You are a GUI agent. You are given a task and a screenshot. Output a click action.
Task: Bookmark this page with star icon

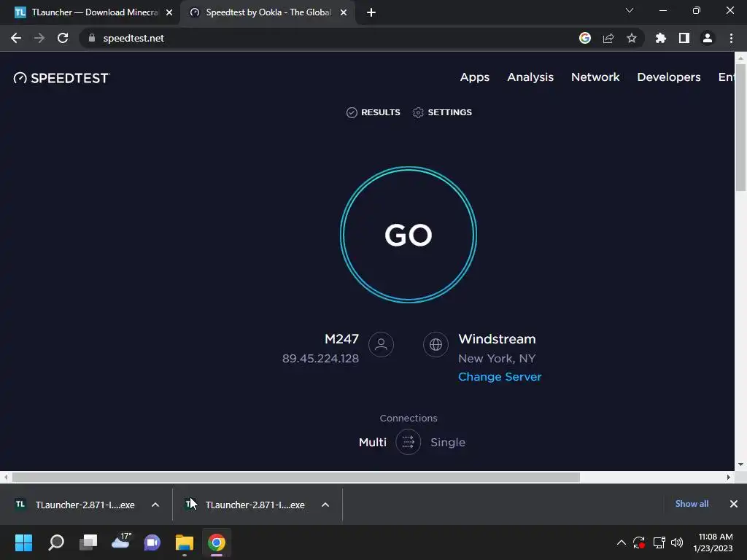[632, 38]
